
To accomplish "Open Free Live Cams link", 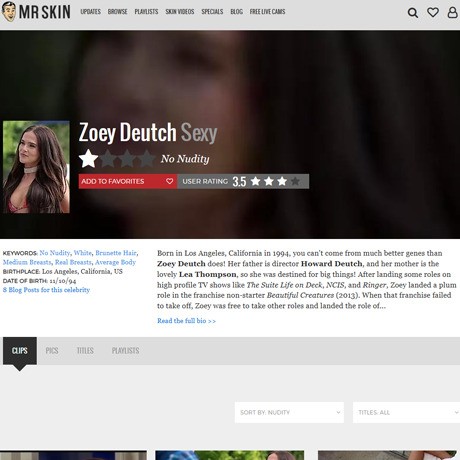I will (x=267, y=12).
